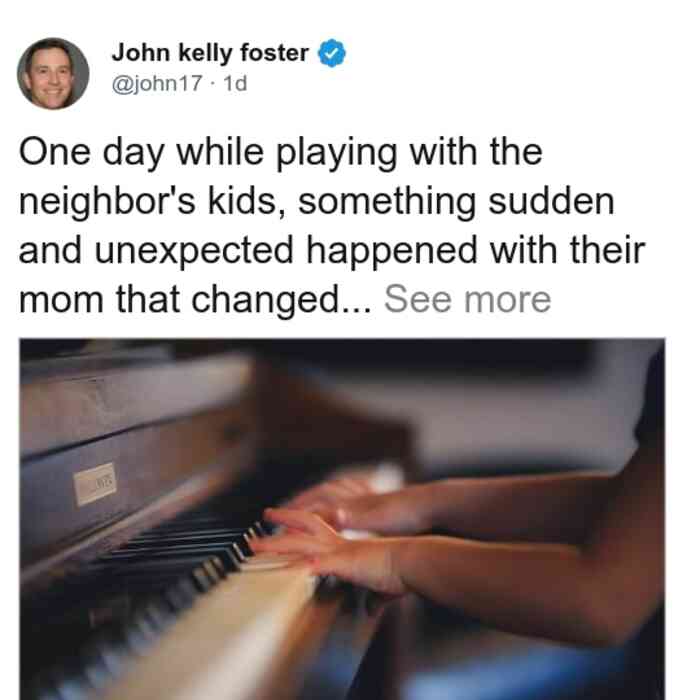Click the text 'neighbor's kids, something sudden'
The width and height of the screenshot is (700, 700).
click(x=317, y=202)
